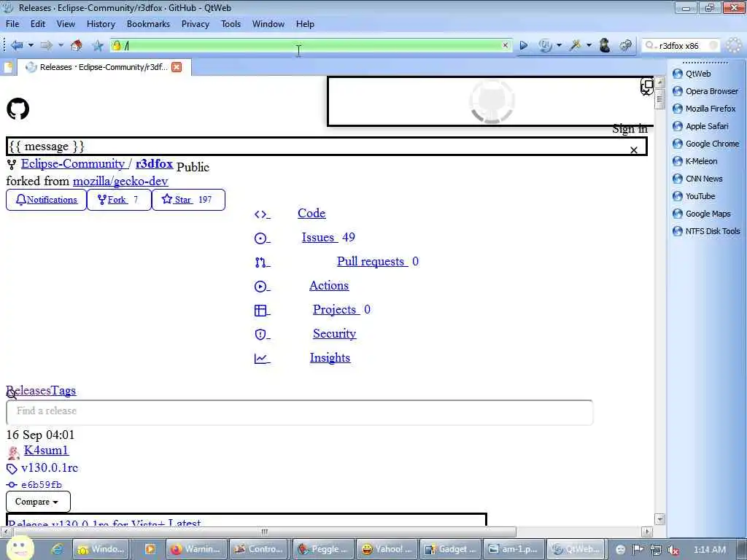Open the Edit menu
The width and height of the screenshot is (747, 560).
(x=38, y=24)
